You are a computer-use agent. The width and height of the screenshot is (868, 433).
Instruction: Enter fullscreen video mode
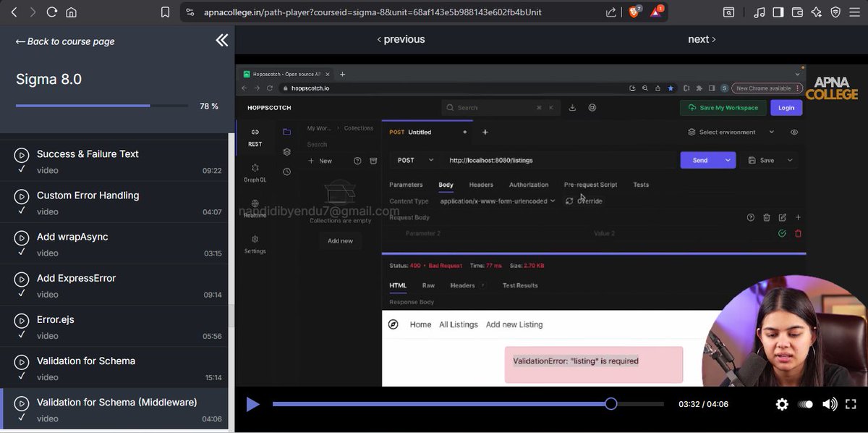851,404
